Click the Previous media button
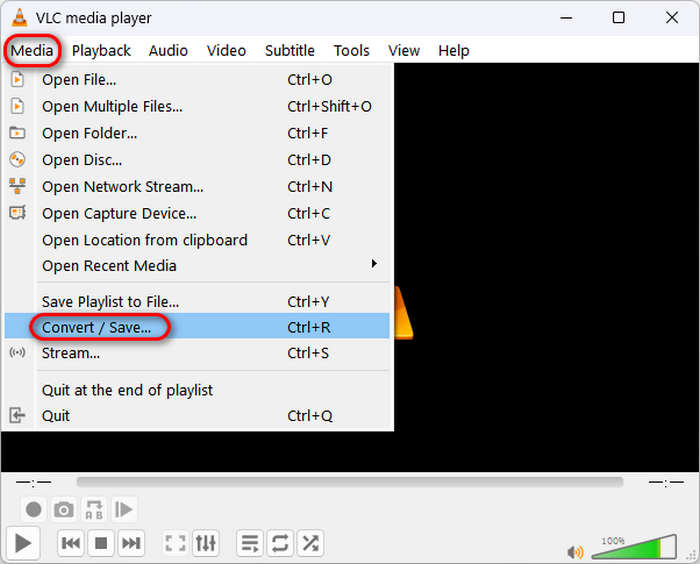Screen dimensions: 700x564 pos(71,543)
